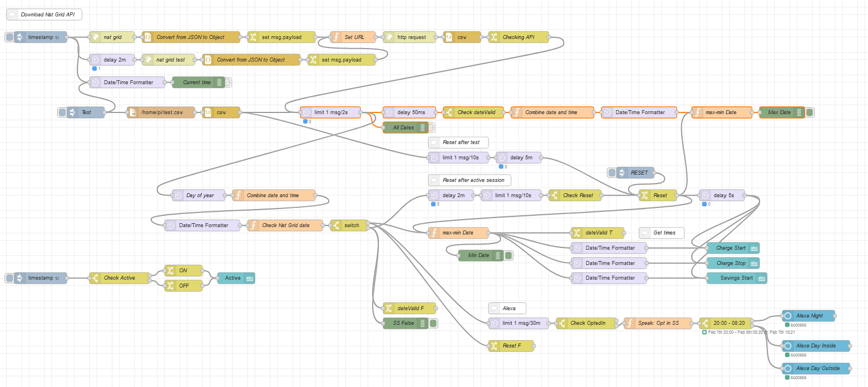The height and width of the screenshot is (387, 868).
Task: Click the Check Active switch icon
Action: point(95,278)
